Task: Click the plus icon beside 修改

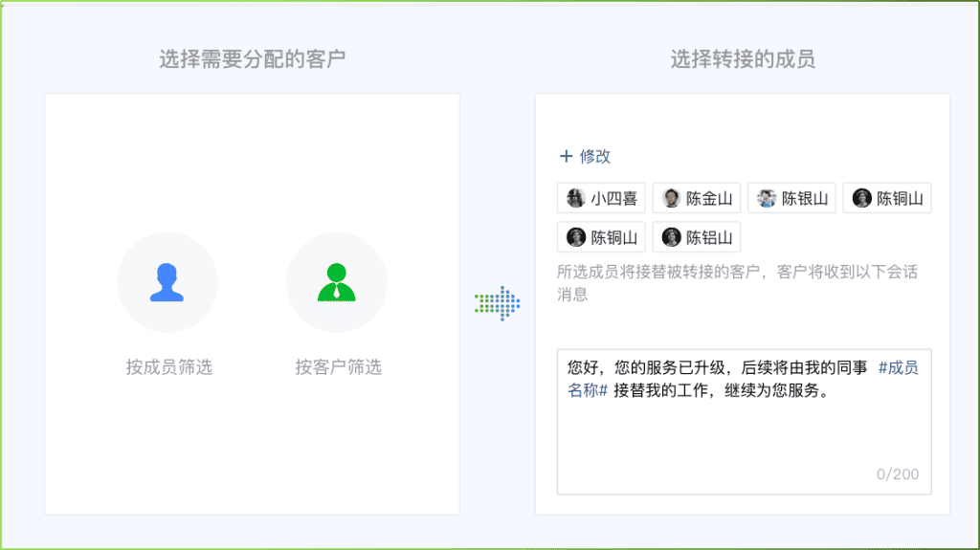Action: 566,157
